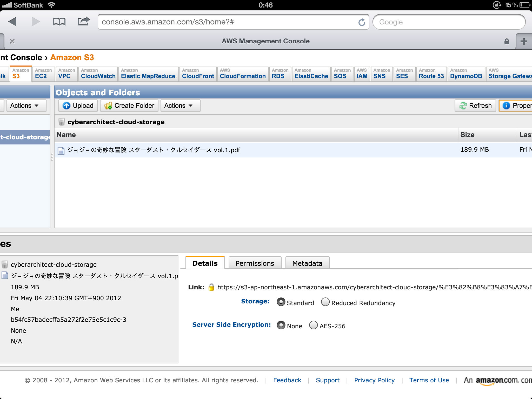The image size is (532, 399).
Task: Select Standard storage option
Action: click(281, 302)
